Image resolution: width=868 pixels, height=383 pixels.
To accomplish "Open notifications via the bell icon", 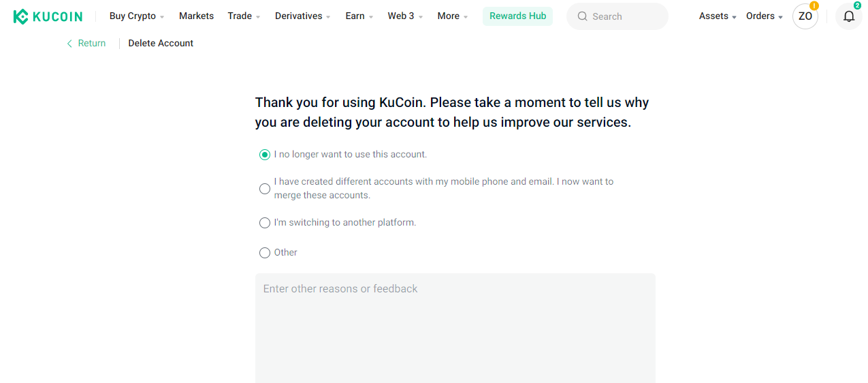I will pos(849,16).
